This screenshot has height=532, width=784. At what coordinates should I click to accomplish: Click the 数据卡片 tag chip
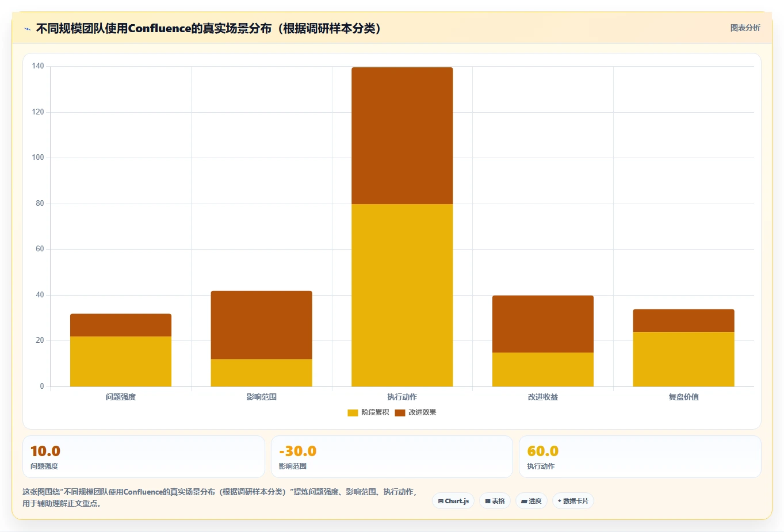pos(573,501)
